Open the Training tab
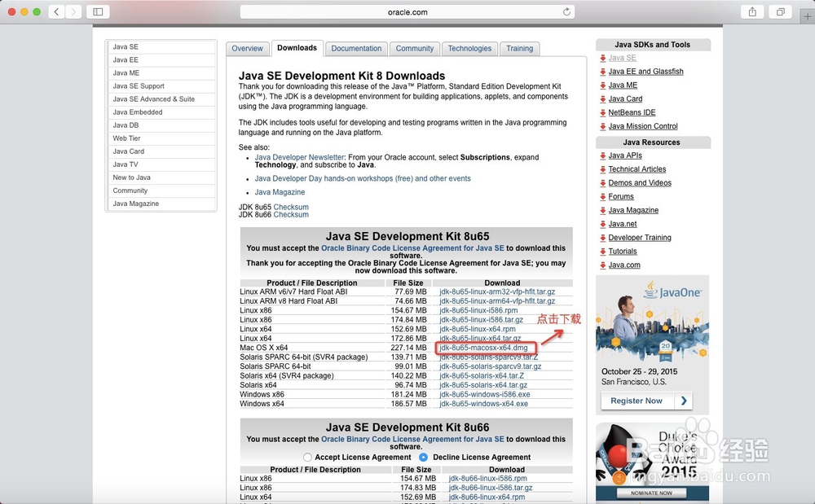815x504 pixels. [x=519, y=48]
